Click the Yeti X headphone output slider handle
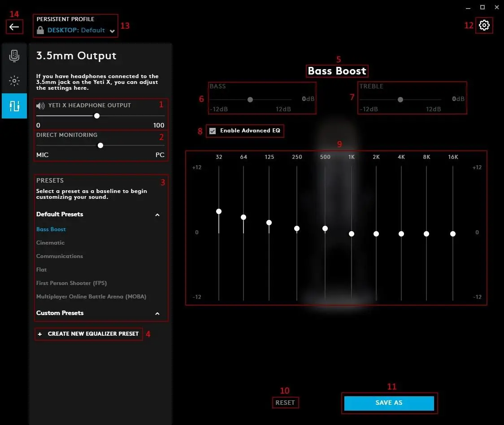This screenshot has height=425, width=504. point(97,116)
